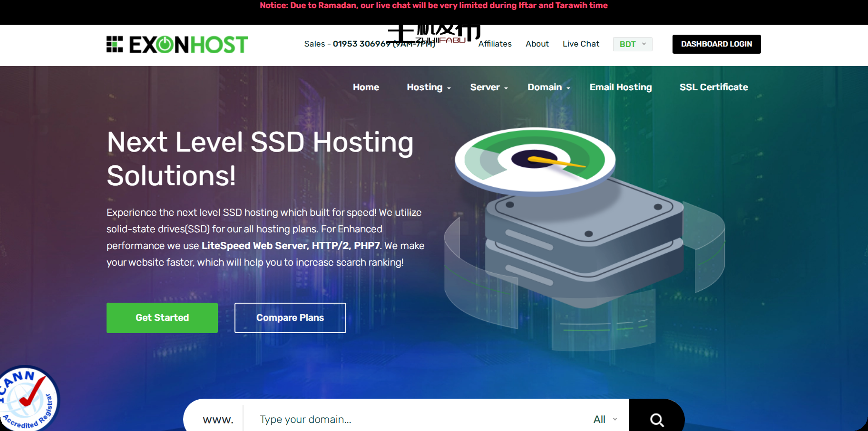Open the SSL Certificate page

pyautogui.click(x=713, y=87)
